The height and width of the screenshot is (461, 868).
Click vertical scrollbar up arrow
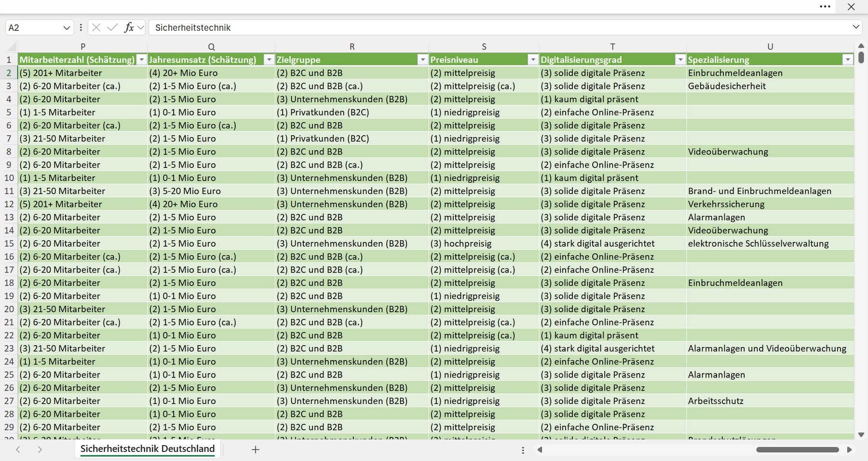861,46
